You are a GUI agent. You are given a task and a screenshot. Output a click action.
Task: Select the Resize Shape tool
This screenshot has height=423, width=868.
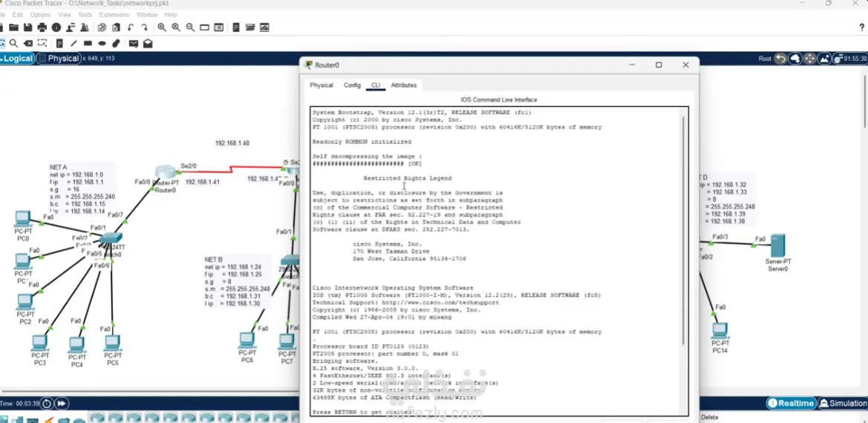tap(42, 43)
